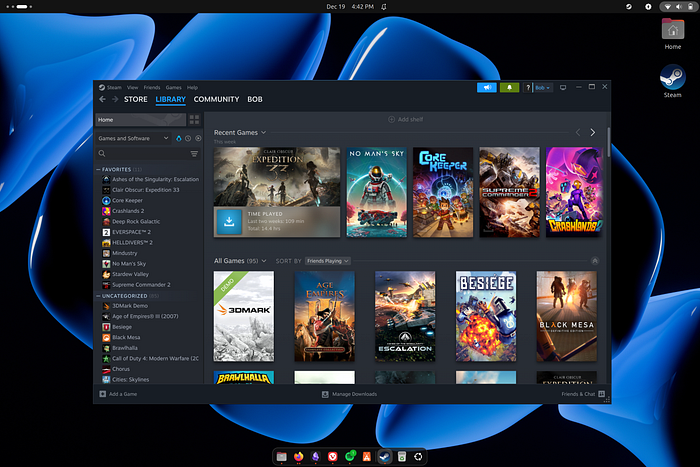
Task: Select the 3DMark demo cover
Action: click(x=244, y=316)
